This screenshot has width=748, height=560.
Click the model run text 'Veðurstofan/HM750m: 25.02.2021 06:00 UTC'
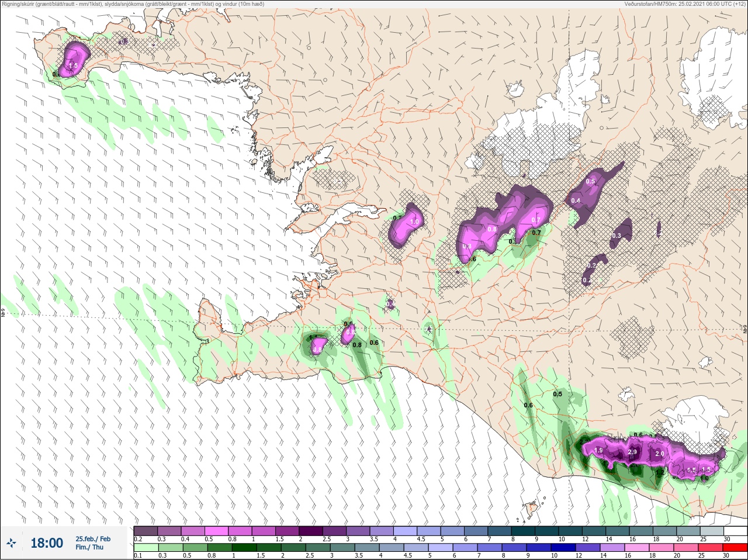pyautogui.click(x=676, y=4)
